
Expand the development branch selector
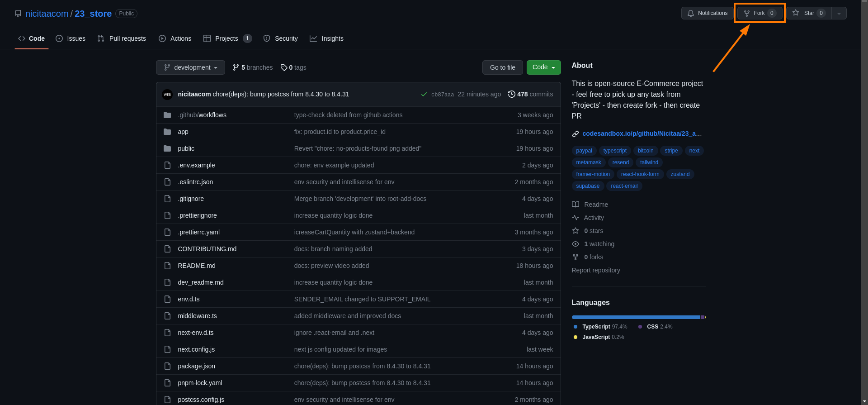tap(190, 67)
